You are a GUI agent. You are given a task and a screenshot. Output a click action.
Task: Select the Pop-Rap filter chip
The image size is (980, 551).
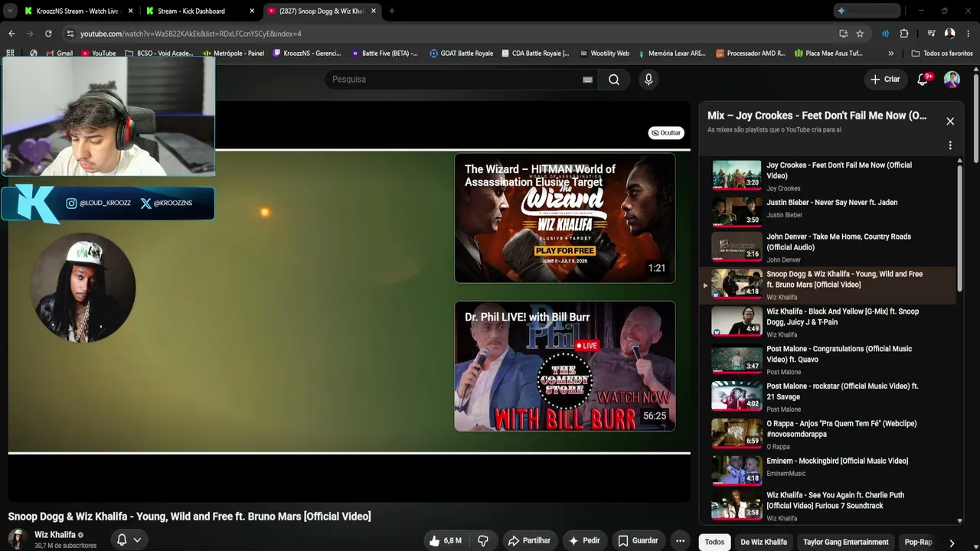918,542
